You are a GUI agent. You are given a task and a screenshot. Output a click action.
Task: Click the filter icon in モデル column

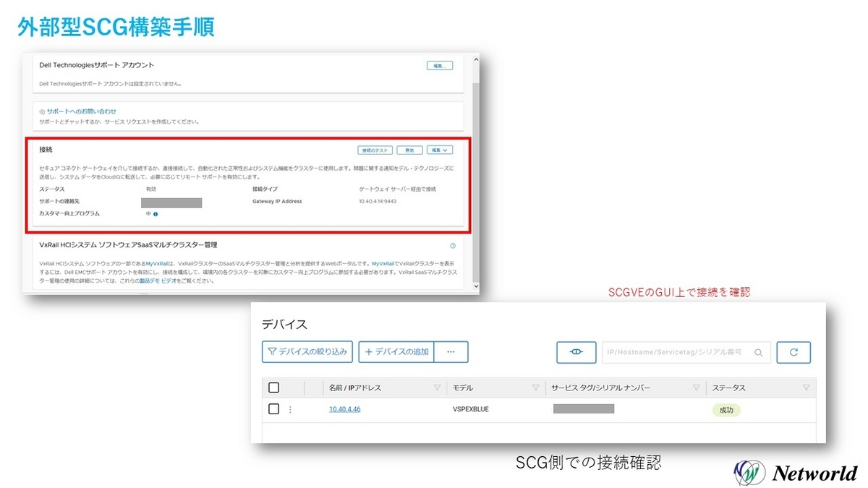coord(536,388)
